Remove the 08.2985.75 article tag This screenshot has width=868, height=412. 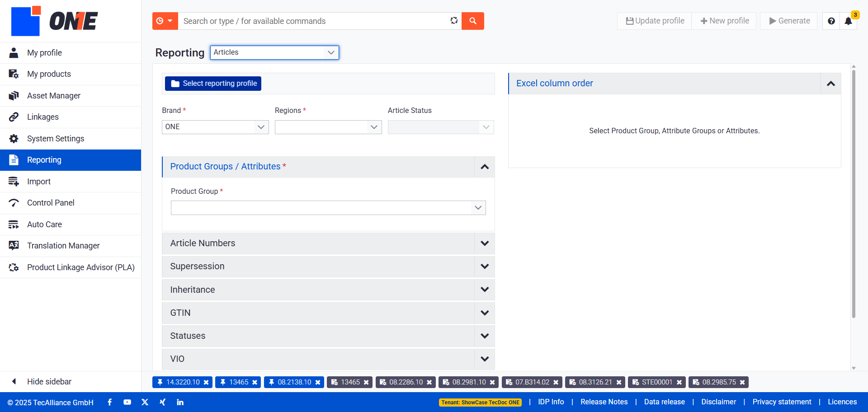click(x=742, y=382)
